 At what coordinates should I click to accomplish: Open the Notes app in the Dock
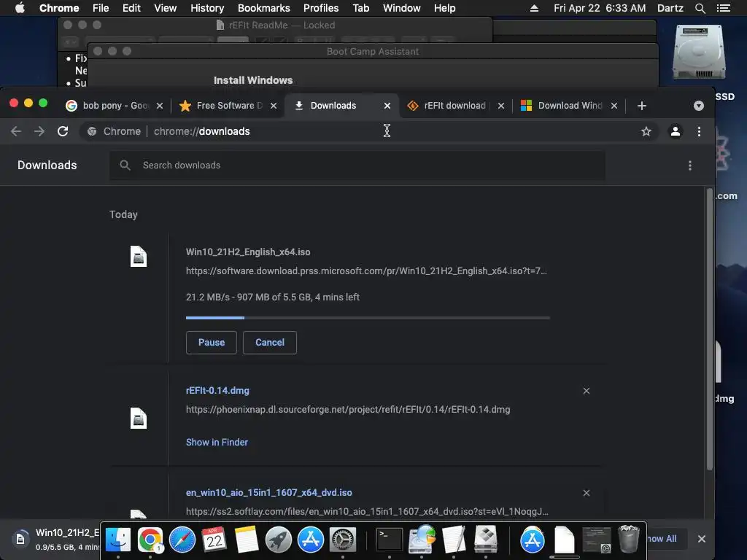tap(247, 540)
